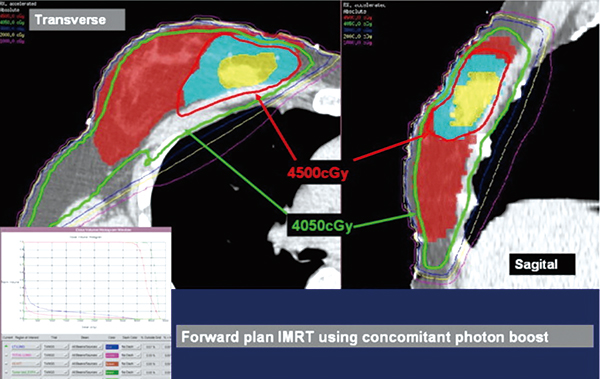Open the Dash Color dropdown in the first row
Image resolution: width=600 pixels, height=379 pixels.
(130, 347)
